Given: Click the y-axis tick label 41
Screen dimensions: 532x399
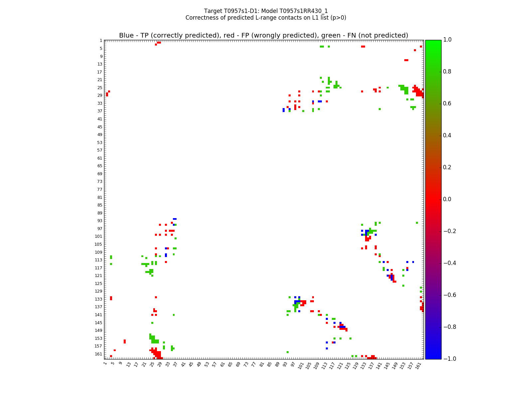Looking at the screenshot, I should (100, 119).
